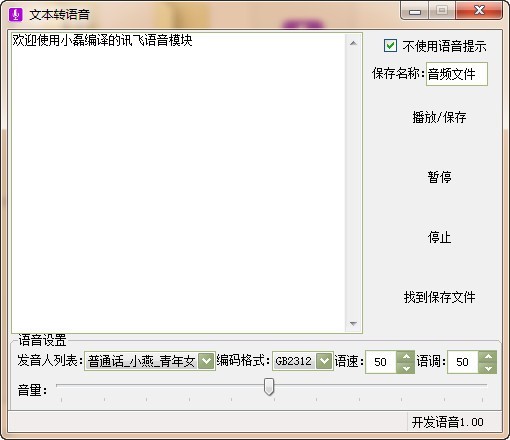This screenshot has height=440, width=510.
Task: Click the 停止 button
Action: pyautogui.click(x=439, y=237)
